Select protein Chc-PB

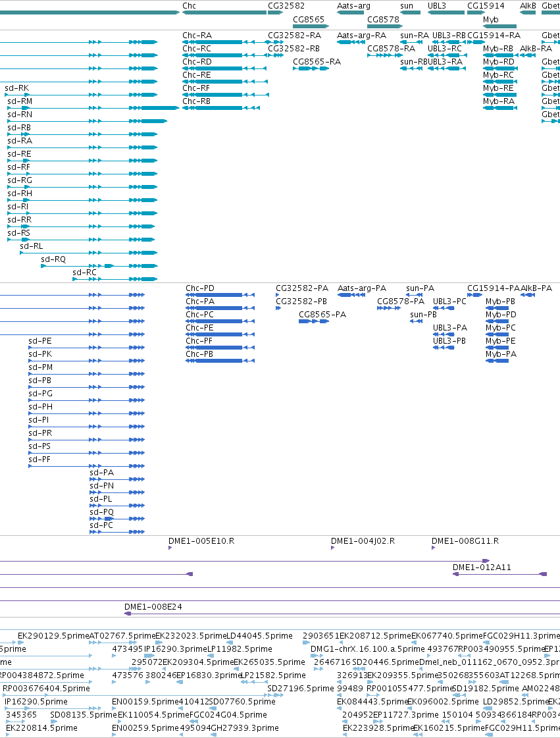tap(199, 354)
